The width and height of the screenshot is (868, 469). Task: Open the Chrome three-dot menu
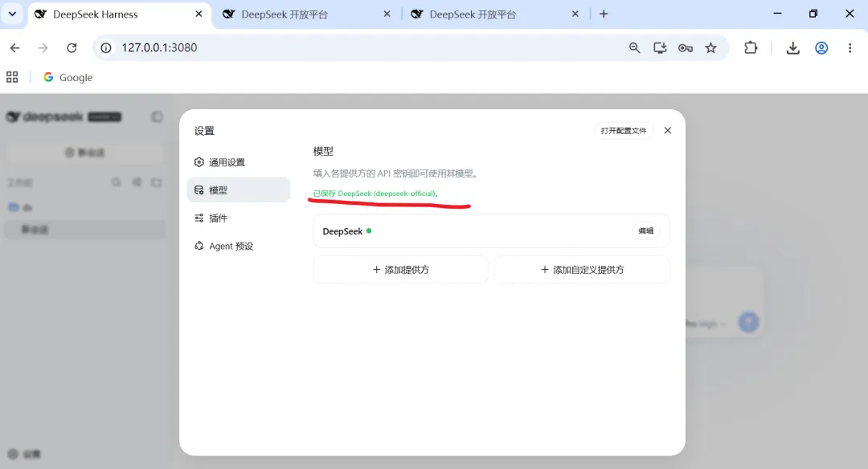click(850, 47)
